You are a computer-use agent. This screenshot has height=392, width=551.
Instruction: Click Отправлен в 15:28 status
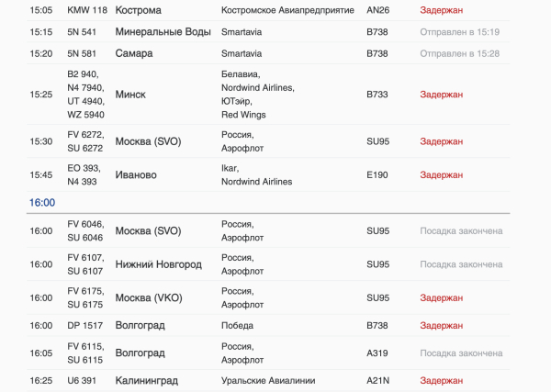(460, 54)
